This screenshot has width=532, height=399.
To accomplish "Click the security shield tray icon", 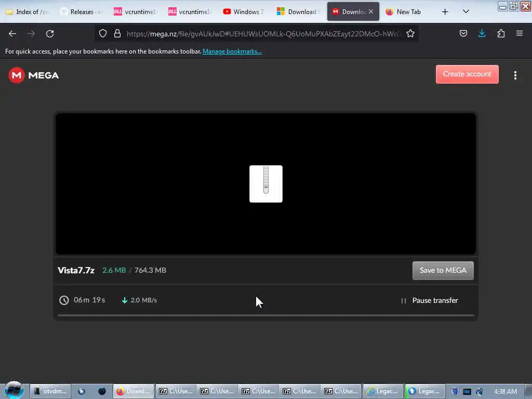I will [455, 392].
